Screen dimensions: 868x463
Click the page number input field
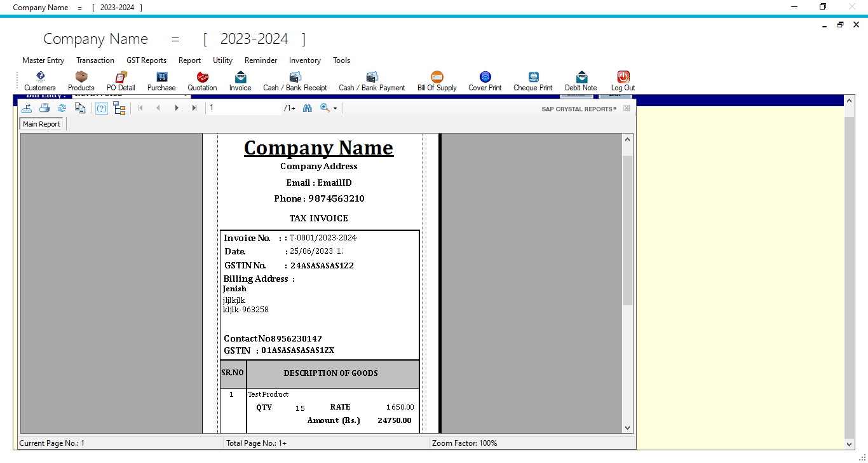[x=241, y=107]
